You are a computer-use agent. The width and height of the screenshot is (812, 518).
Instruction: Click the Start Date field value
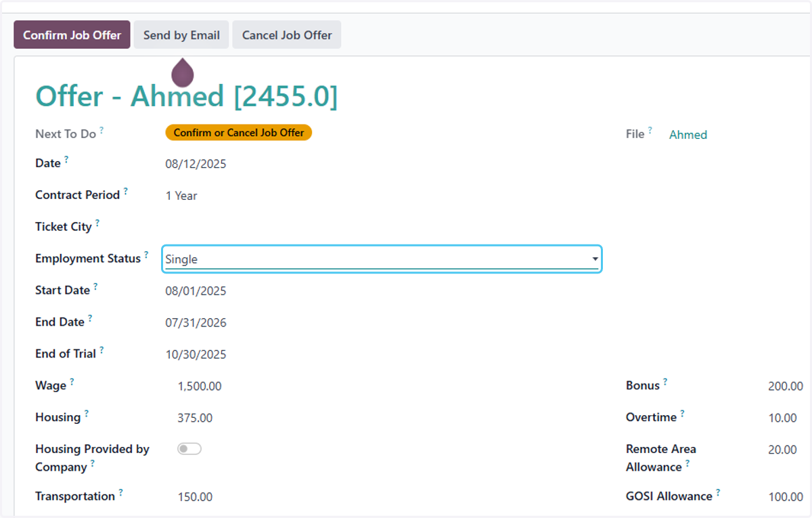[196, 291]
